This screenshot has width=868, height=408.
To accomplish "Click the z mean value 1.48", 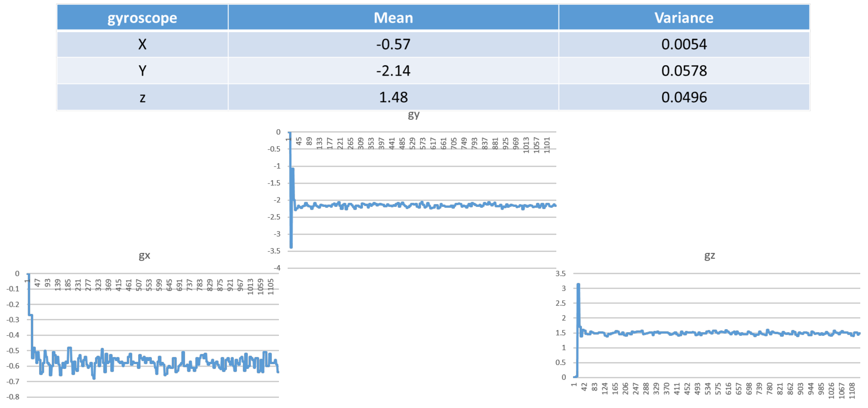I will click(393, 97).
